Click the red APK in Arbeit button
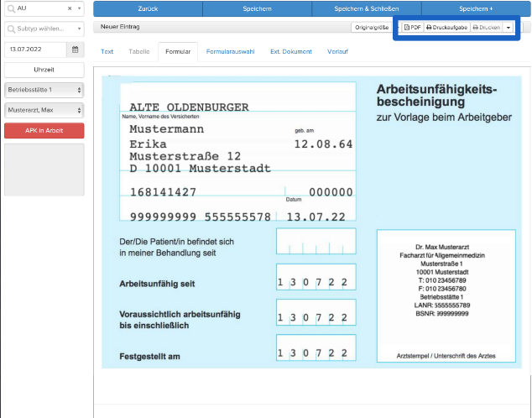This screenshot has width=532, height=418. point(44,131)
